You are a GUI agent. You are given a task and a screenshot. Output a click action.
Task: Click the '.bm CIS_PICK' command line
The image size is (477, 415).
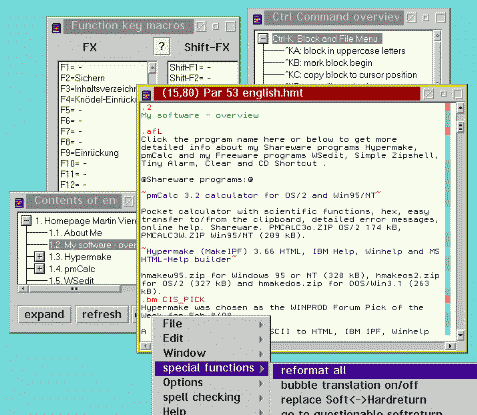click(x=173, y=299)
